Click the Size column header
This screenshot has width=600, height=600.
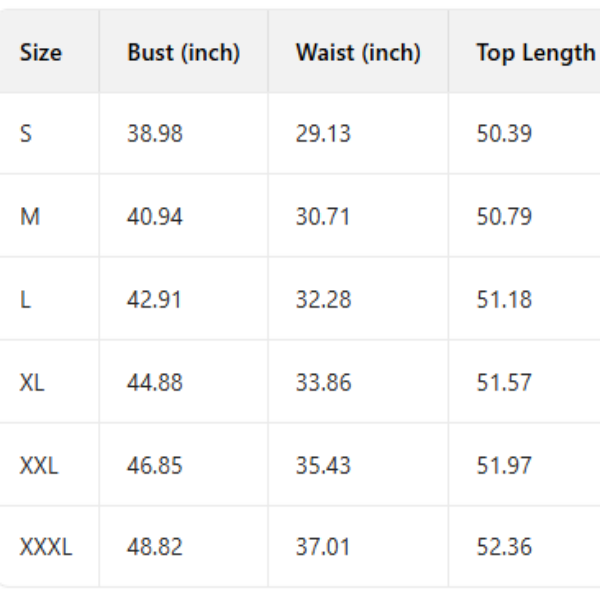(x=40, y=53)
